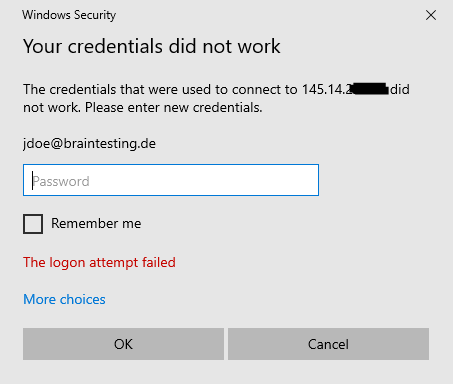Dismiss the dialog with Cancel
453x384 pixels.
click(328, 344)
